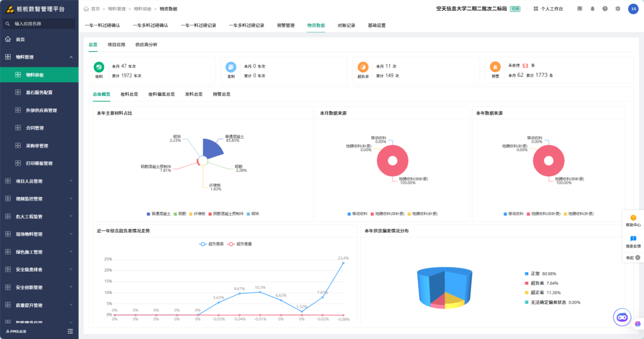Switch to the 对账记录 tab
Screen dimensions: 644x339
[346, 26]
